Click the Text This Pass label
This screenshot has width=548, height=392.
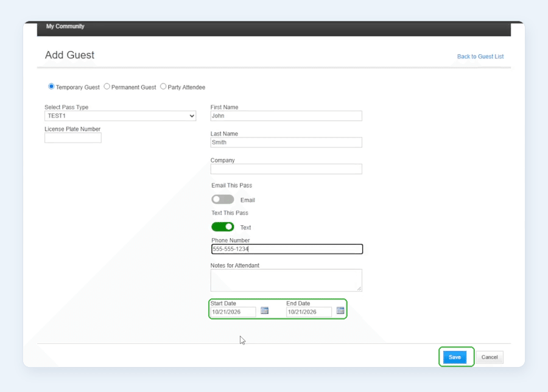pos(230,213)
